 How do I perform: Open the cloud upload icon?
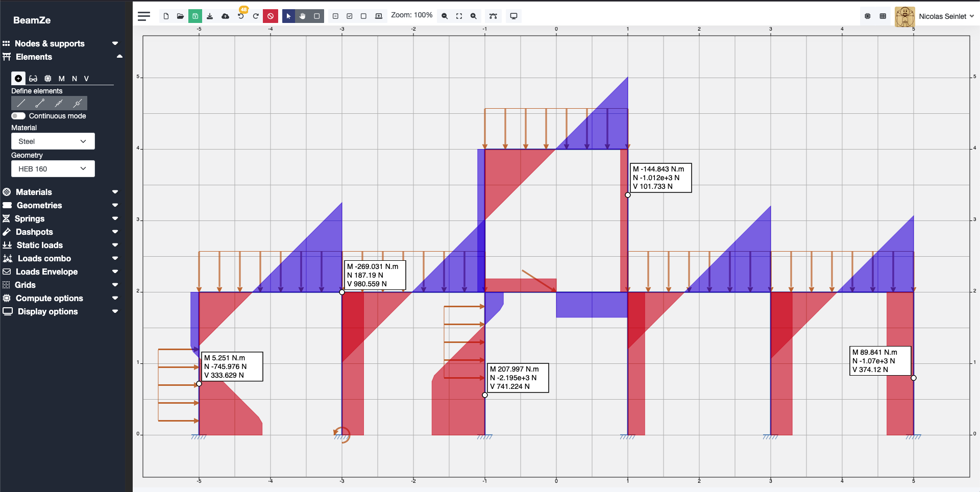coord(225,16)
